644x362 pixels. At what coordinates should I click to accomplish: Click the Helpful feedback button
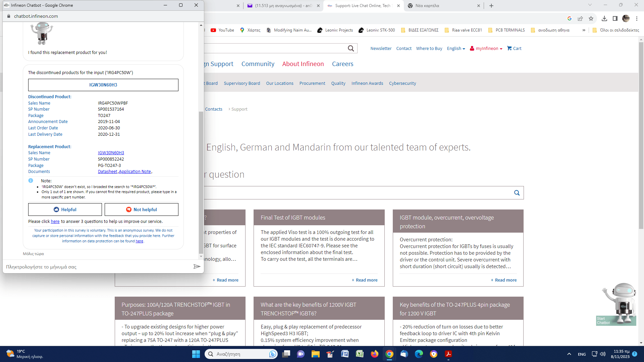click(65, 209)
